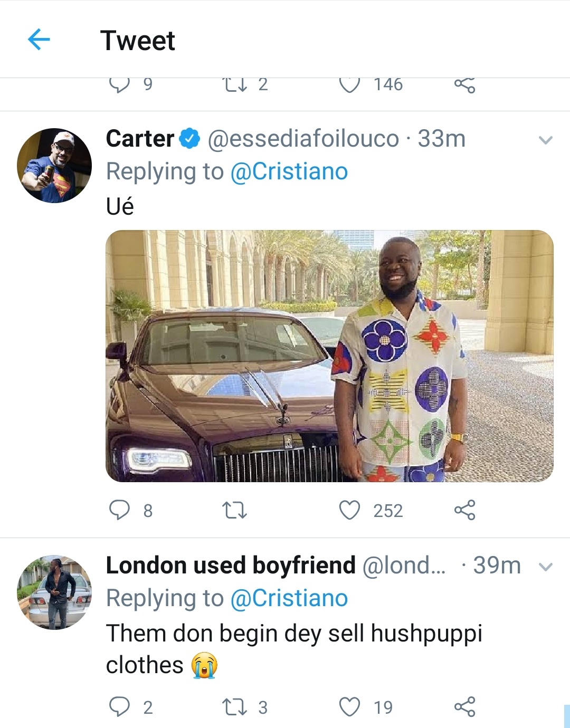570x728 pixels.
Task: Open @Cristiano mention in Carter's reply
Action: (x=289, y=171)
